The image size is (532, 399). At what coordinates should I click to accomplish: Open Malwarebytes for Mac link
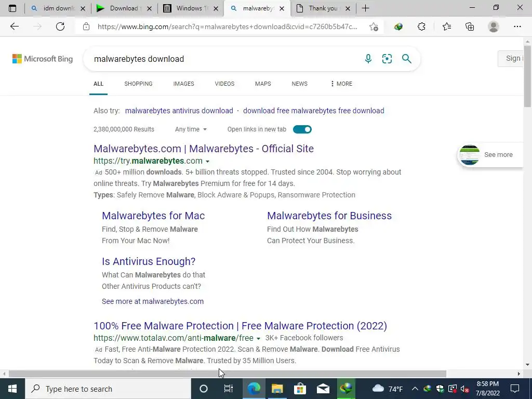[153, 216]
